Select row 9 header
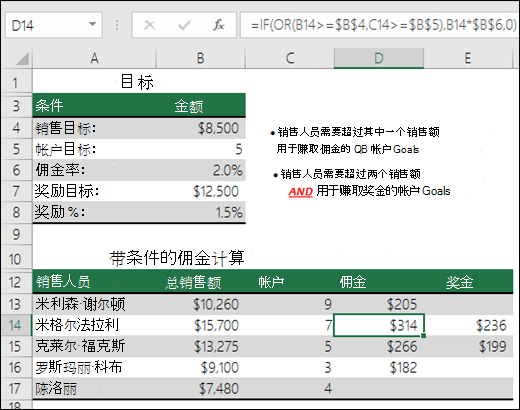 (x=16, y=235)
